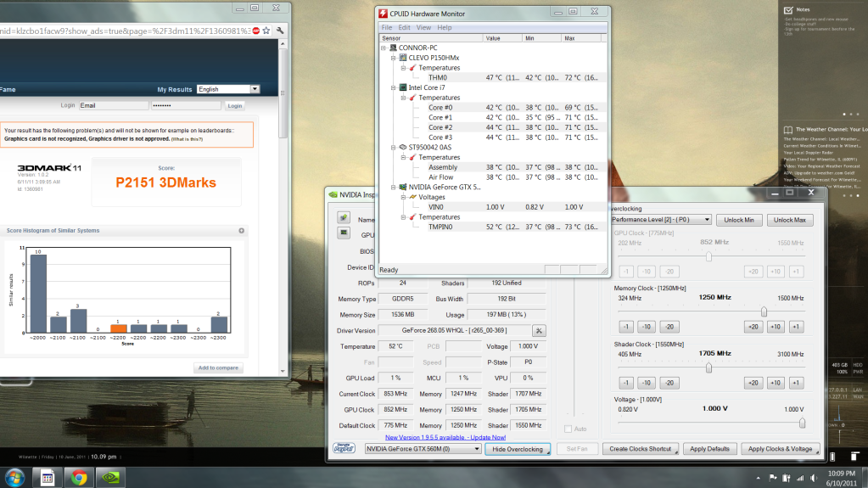This screenshot has width=868, height=488.
Task: Show hidden tray icons arrow
Action: pos(758,478)
